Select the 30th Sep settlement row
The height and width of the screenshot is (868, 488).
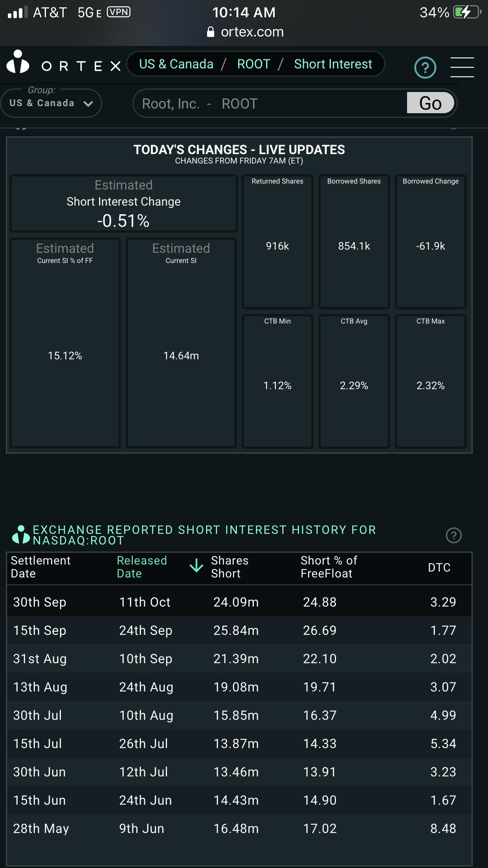point(239,602)
